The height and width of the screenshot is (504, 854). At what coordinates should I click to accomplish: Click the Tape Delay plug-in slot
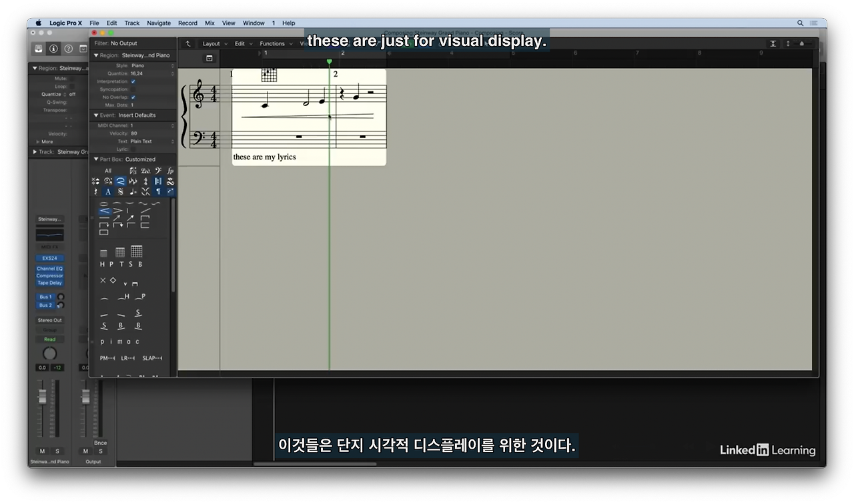coord(50,283)
